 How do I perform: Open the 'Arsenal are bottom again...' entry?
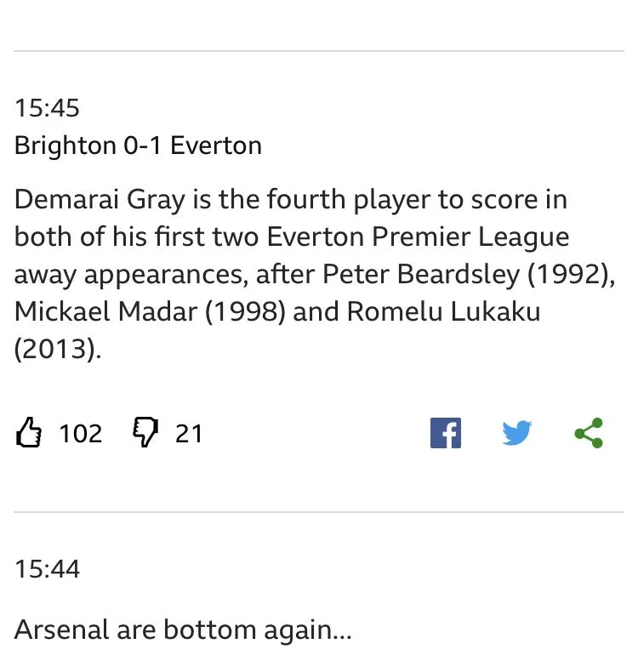(x=183, y=630)
